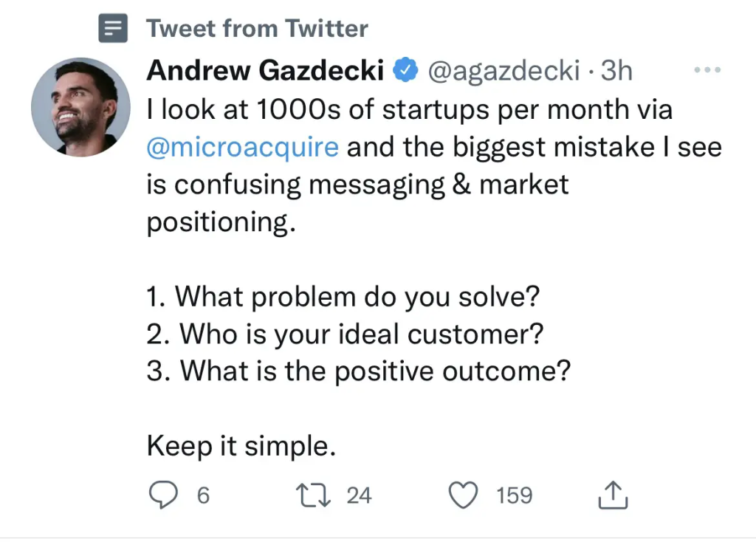Click the reply count of 6
This screenshot has width=756, height=542.
pyautogui.click(x=203, y=495)
